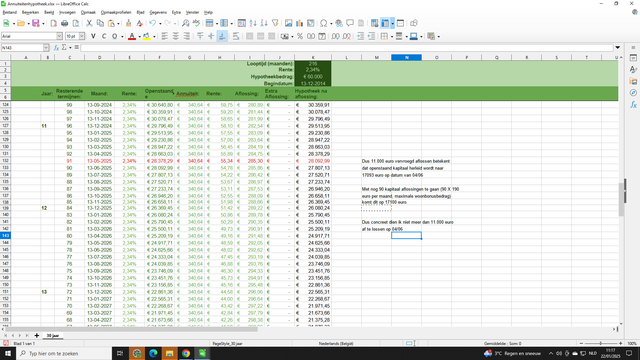Click the 100% zoom level
The width and height of the screenshot is (640, 360).
[x=632, y=344]
